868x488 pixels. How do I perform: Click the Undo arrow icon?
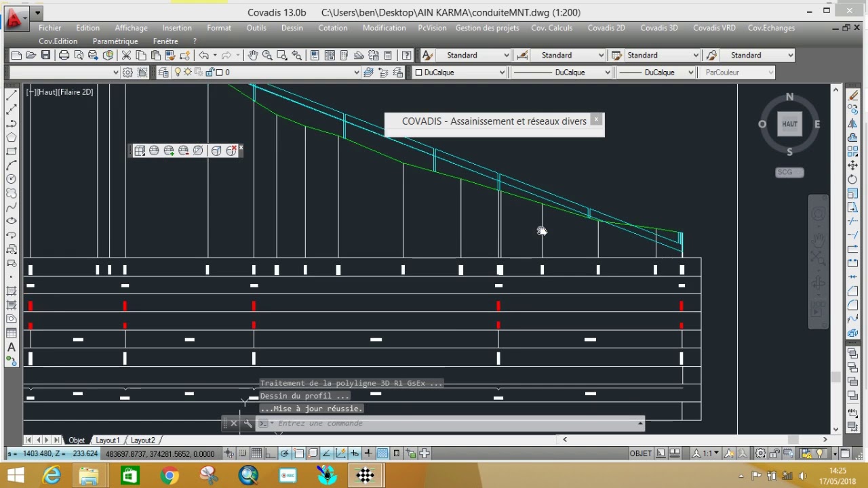203,56
